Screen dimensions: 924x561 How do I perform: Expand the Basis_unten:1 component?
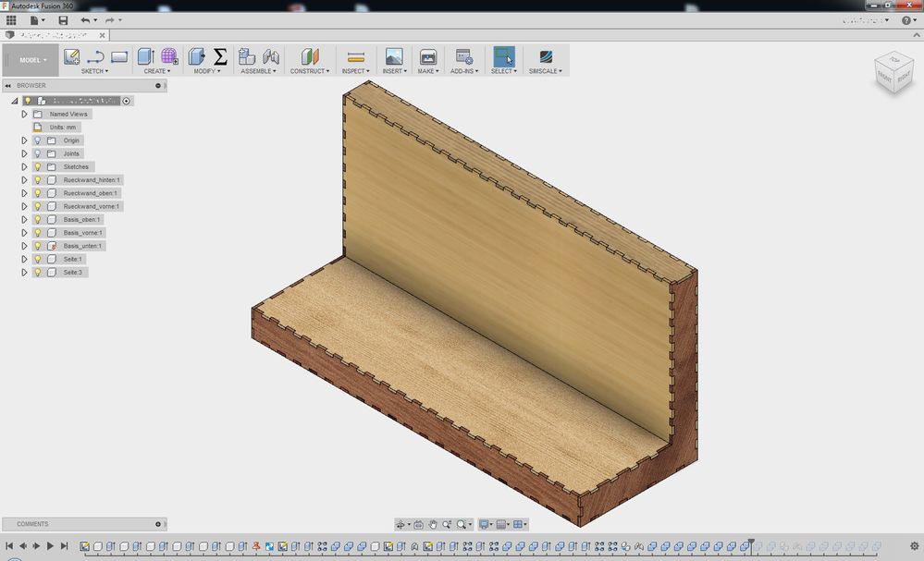click(25, 246)
